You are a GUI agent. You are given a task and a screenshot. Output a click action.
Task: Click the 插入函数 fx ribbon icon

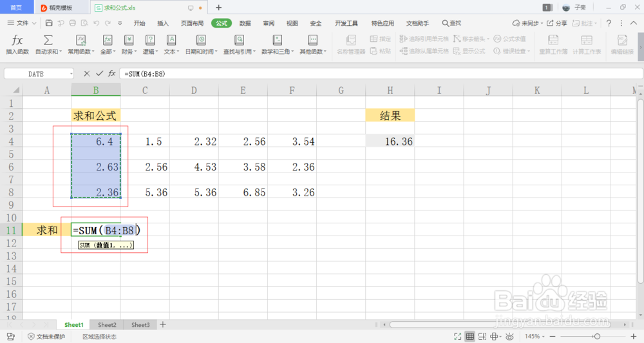17,40
